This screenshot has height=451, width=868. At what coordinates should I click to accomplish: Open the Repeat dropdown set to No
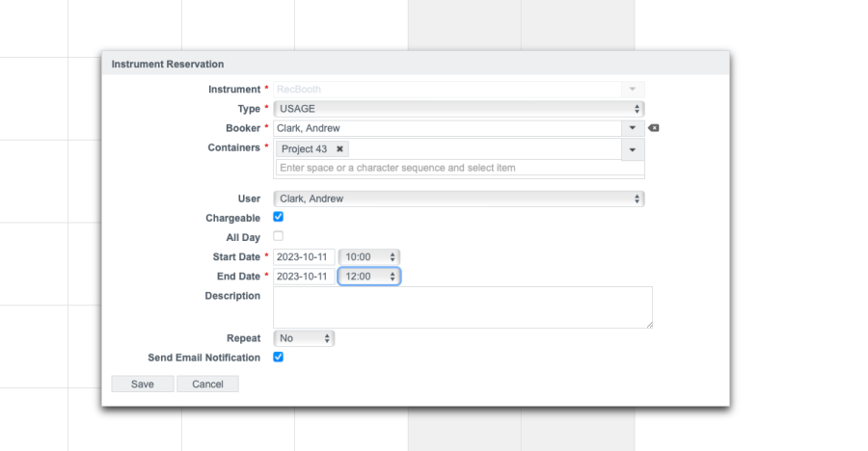(304, 338)
